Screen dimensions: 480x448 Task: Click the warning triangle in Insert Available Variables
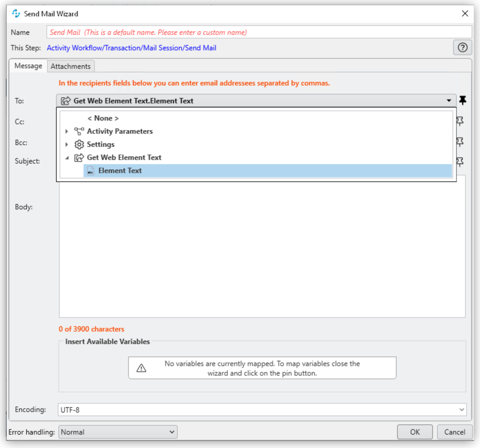141,368
